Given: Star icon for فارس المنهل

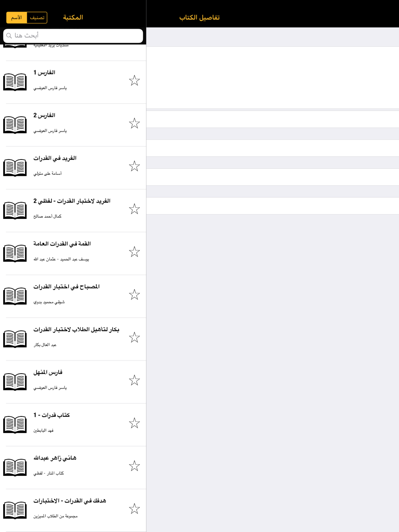Looking at the screenshot, I should [134, 380].
